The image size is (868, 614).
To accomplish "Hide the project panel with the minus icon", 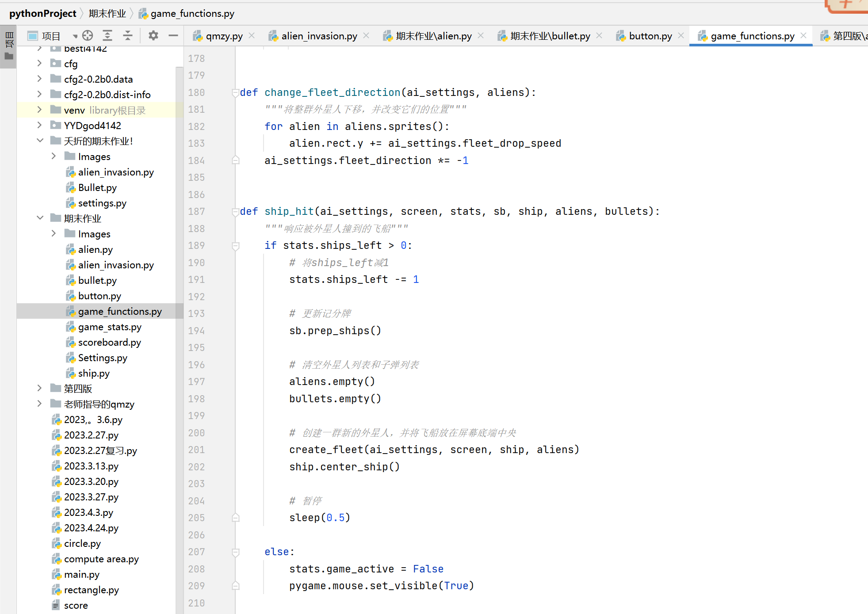I will pos(173,36).
